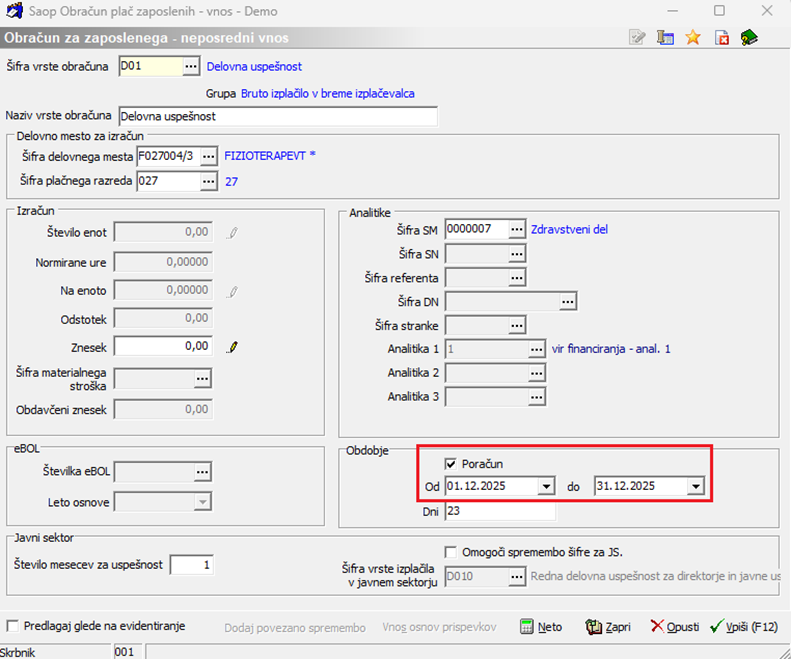Check Predlagaj glede na evidentiranje
Screen dimensions: 791x659
(x=13, y=626)
